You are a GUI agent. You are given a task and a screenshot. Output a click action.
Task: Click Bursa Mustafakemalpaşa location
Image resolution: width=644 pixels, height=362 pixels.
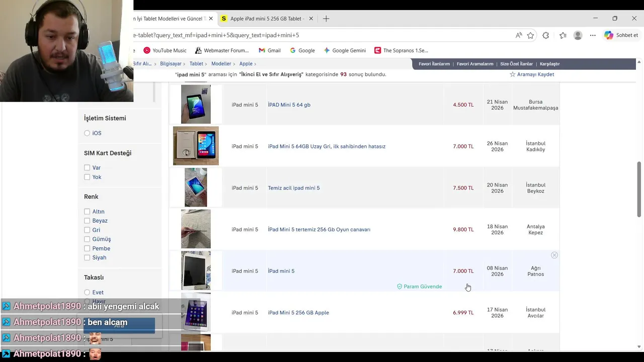pyautogui.click(x=535, y=105)
